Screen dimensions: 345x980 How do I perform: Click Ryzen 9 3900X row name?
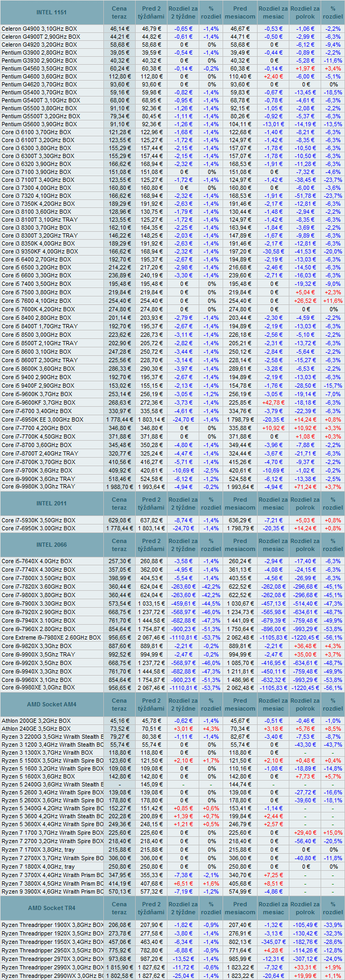(x=52, y=891)
